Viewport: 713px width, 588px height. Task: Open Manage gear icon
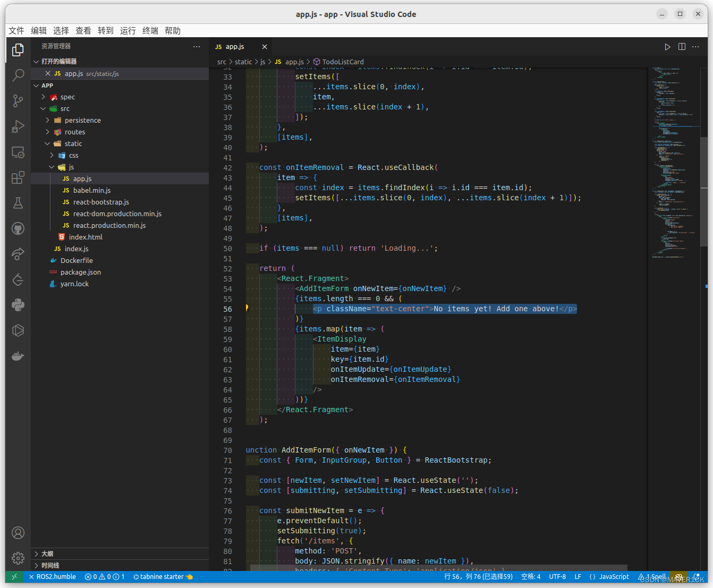click(18, 558)
